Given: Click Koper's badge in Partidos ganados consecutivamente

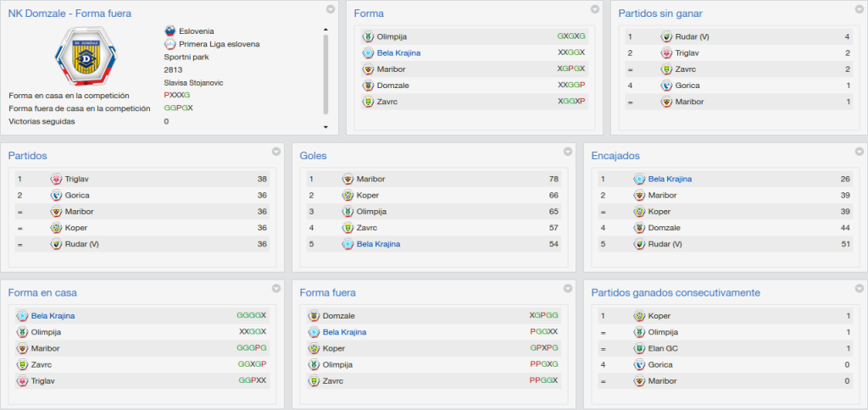Looking at the screenshot, I should 639,316.
